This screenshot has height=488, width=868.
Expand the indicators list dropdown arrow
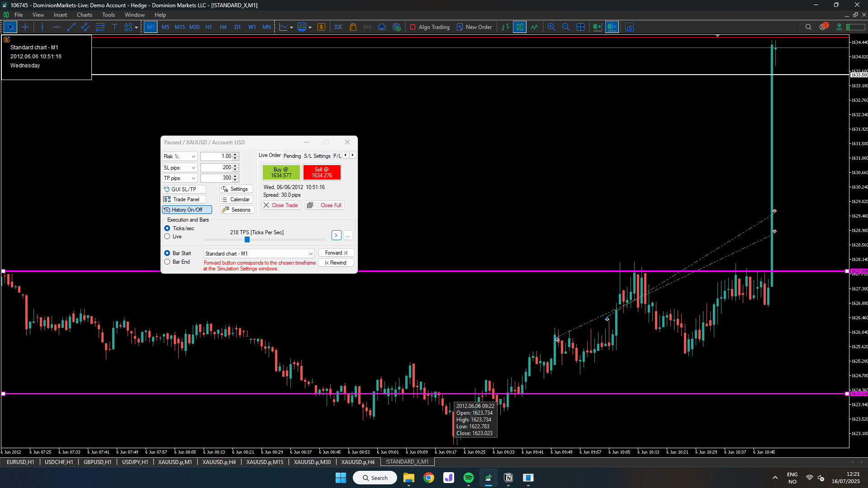click(x=291, y=28)
